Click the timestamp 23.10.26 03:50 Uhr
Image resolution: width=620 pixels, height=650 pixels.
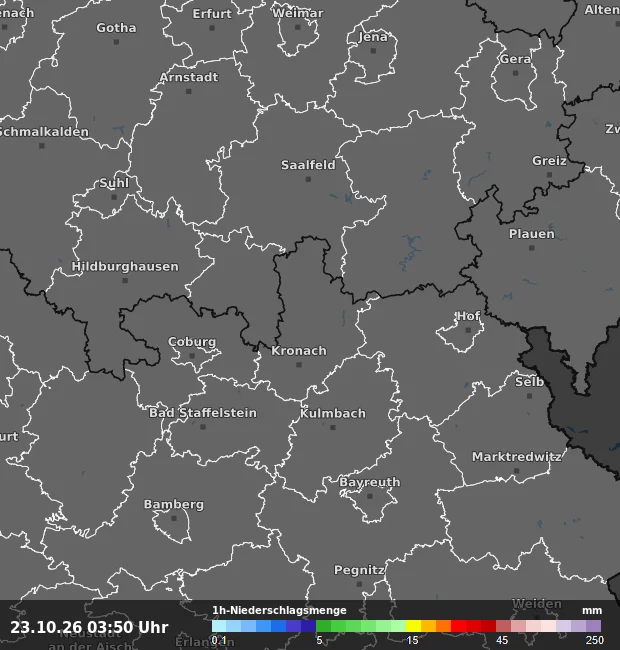tap(89, 627)
